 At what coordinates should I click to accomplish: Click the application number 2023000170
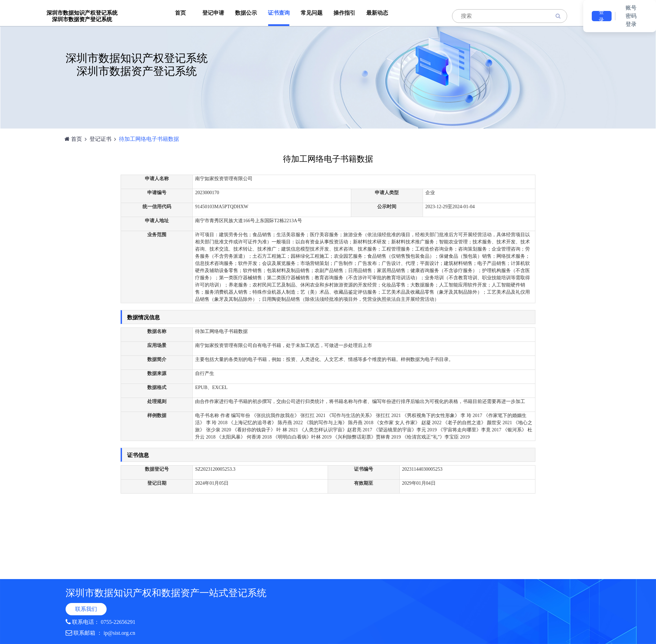pyautogui.click(x=207, y=192)
